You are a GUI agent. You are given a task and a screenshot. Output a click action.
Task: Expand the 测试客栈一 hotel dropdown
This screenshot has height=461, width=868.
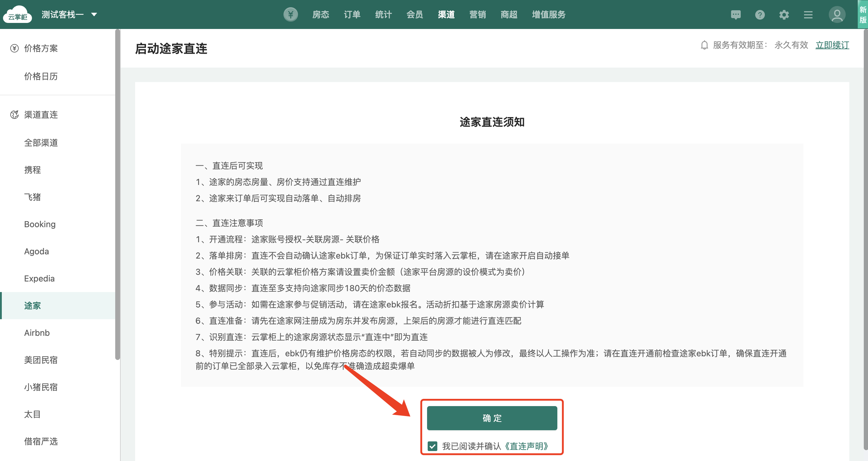pos(94,14)
